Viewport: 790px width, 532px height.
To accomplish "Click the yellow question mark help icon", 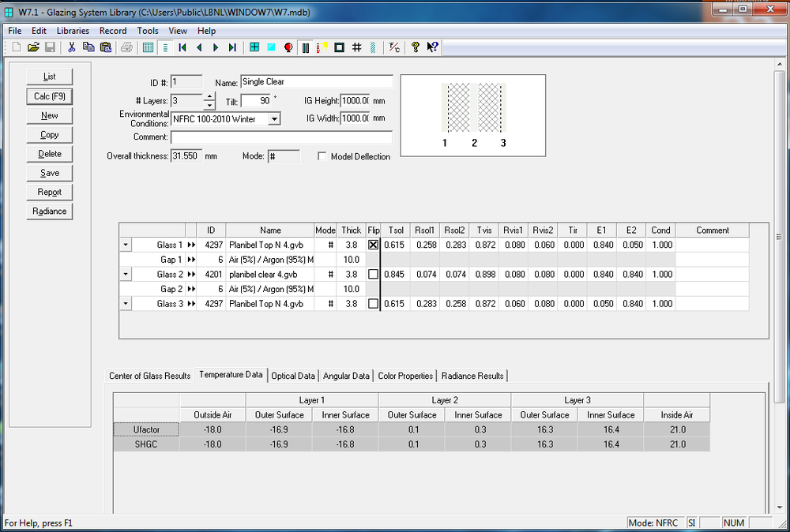I will (x=416, y=47).
